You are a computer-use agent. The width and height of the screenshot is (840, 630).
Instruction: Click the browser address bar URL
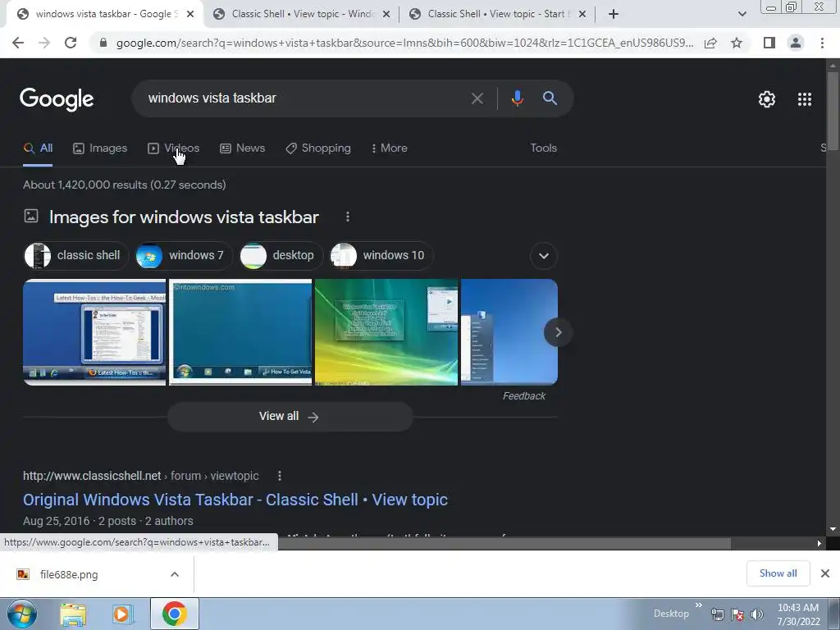[404, 43]
